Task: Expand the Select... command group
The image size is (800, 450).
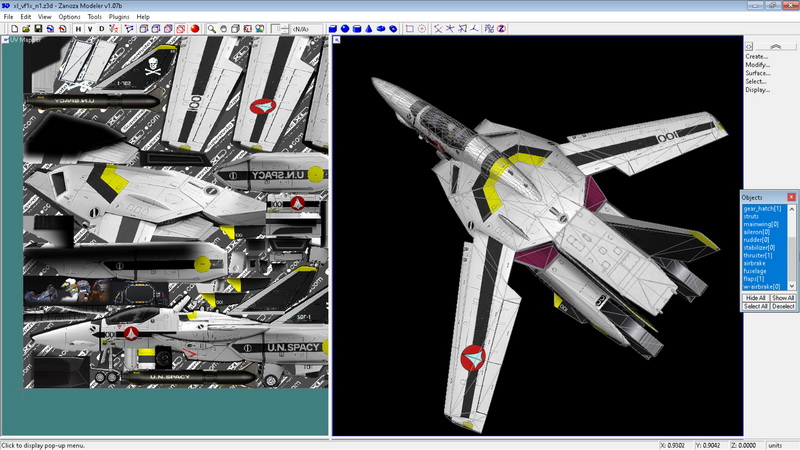Action: 756,81
